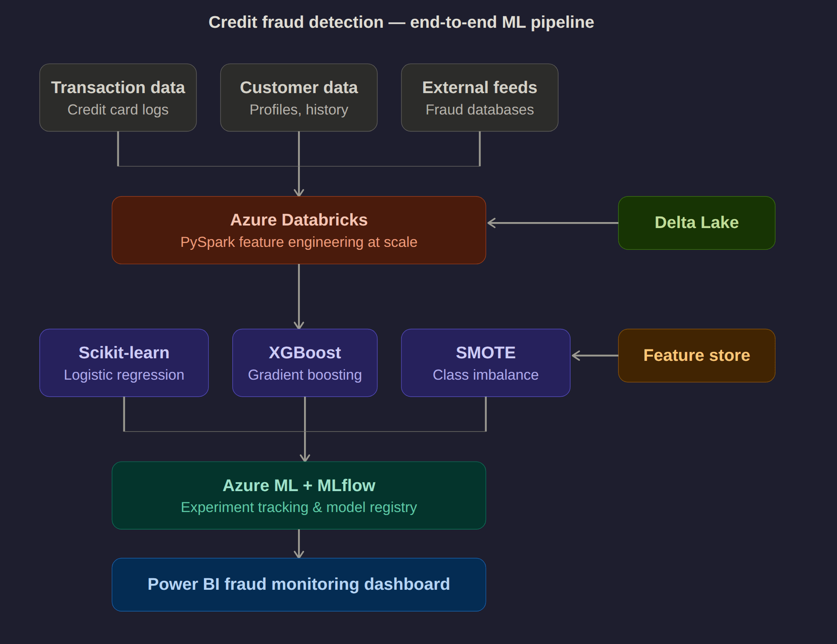Click 'PySpark feature engineering at scale' subtitle

tap(299, 242)
